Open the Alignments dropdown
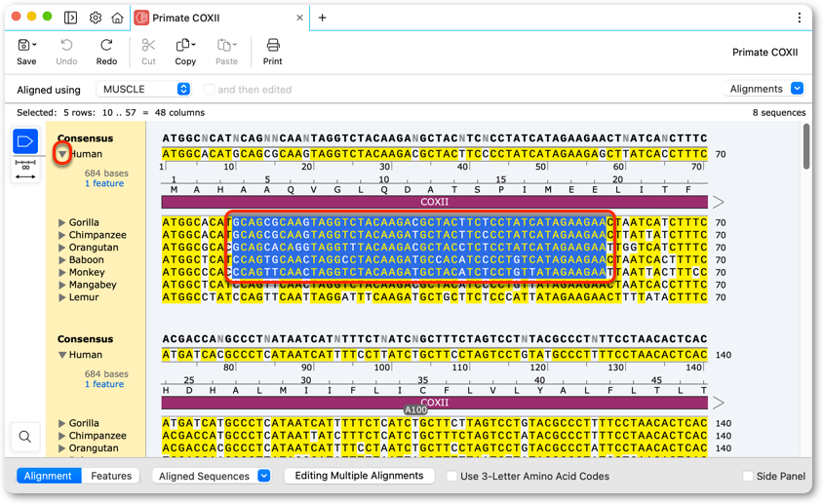Viewport: 823px width, 504px height. [764, 89]
